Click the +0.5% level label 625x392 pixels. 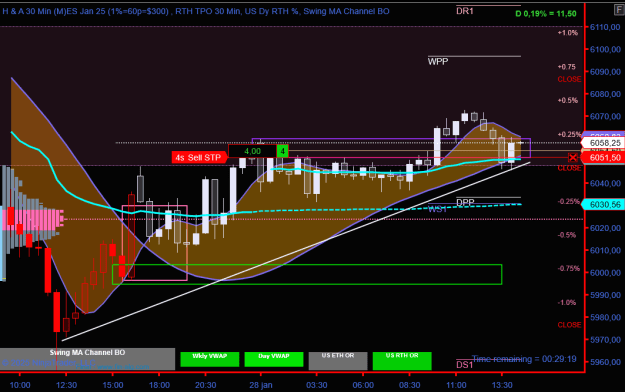(x=568, y=100)
